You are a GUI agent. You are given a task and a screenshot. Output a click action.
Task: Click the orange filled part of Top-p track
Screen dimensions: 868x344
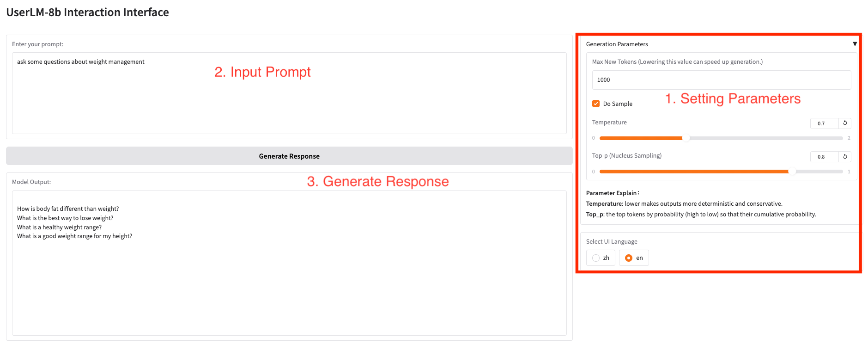click(693, 172)
